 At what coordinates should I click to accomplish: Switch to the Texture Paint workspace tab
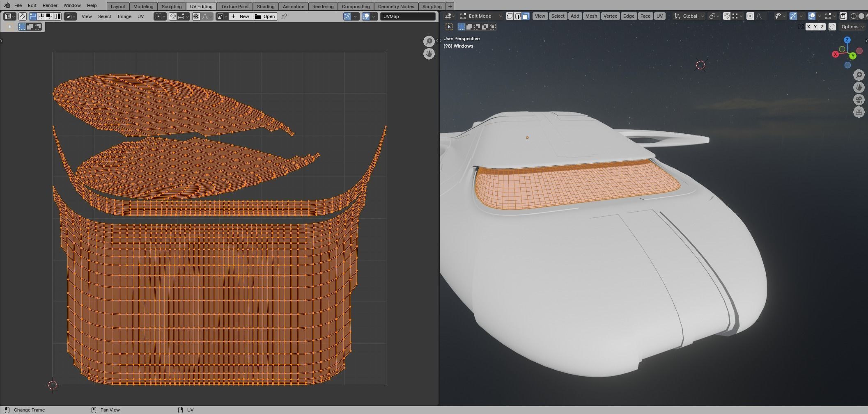click(x=235, y=7)
